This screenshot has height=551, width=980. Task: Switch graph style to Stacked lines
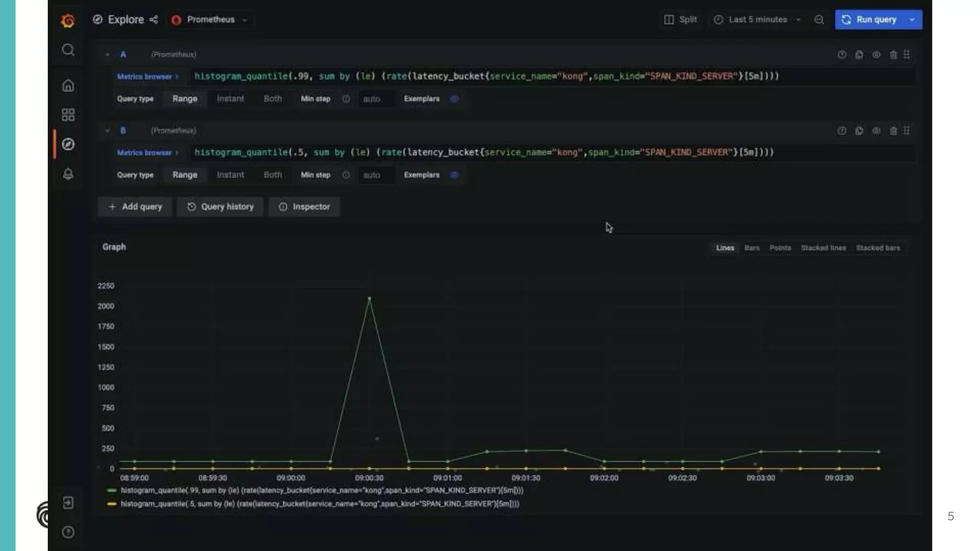coord(823,248)
